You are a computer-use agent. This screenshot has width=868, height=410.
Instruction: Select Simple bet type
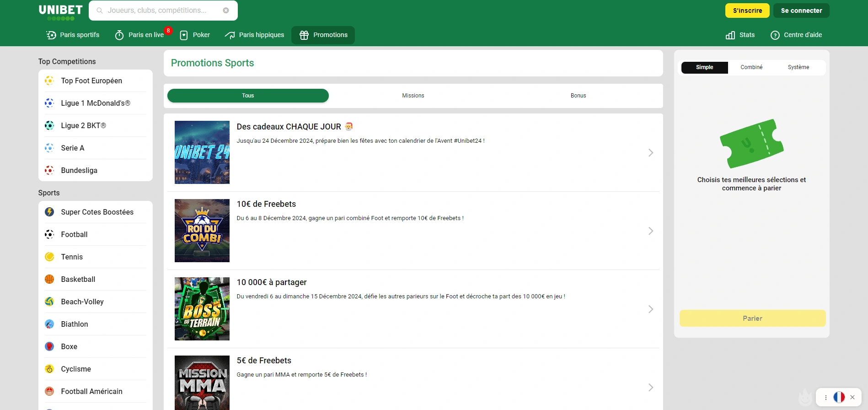point(704,67)
